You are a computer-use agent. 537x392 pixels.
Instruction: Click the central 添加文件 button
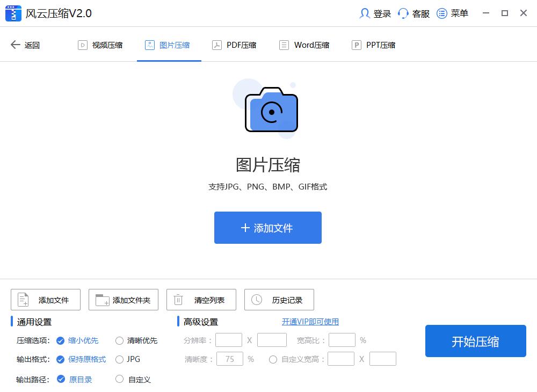268,227
